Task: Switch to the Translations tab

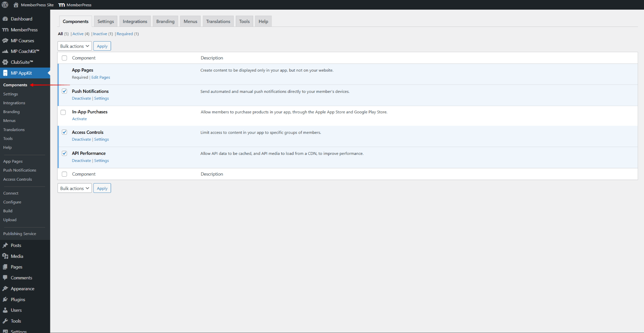Action: tap(218, 21)
